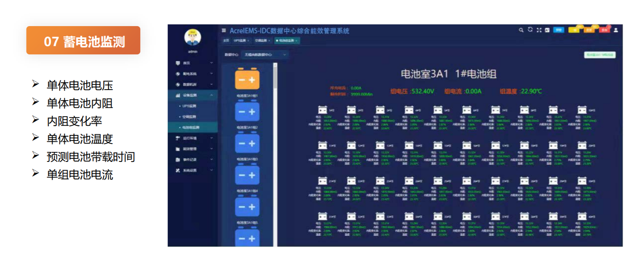Click the red alarm button in the header
This screenshot has height=275, width=644.
(604, 30)
